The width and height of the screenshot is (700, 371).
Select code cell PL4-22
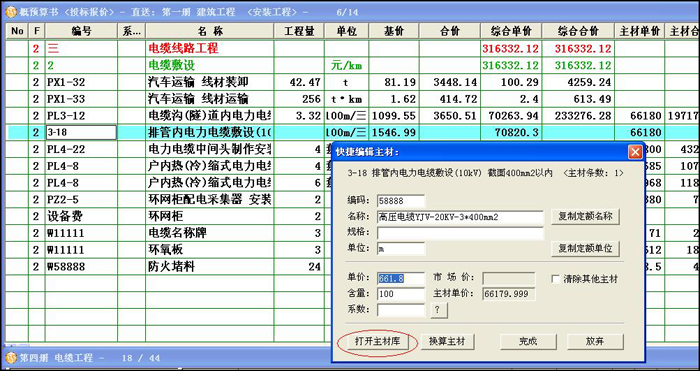click(x=81, y=149)
